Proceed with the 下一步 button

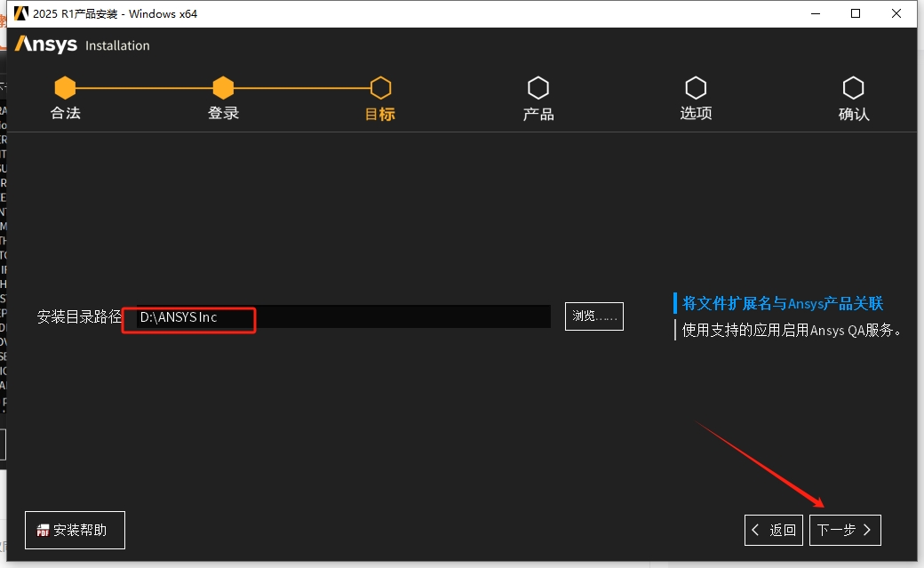coord(845,530)
